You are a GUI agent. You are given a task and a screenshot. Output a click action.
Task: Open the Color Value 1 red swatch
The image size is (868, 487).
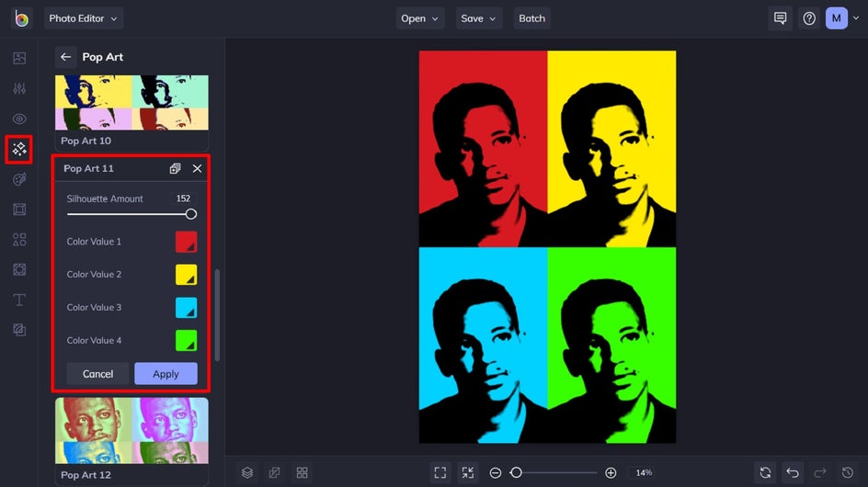[186, 242]
